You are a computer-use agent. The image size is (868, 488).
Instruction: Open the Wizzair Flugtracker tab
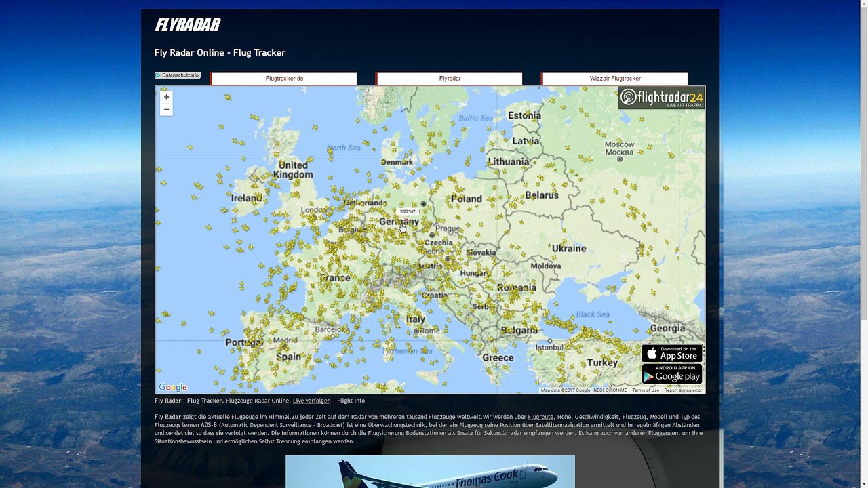point(615,79)
